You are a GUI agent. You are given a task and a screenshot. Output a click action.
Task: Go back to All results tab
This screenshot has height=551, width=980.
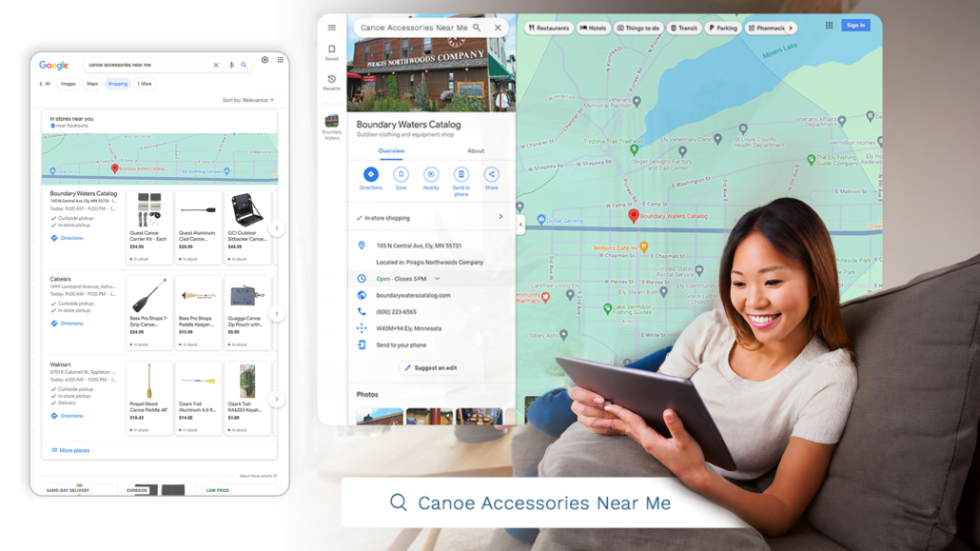coord(45,84)
